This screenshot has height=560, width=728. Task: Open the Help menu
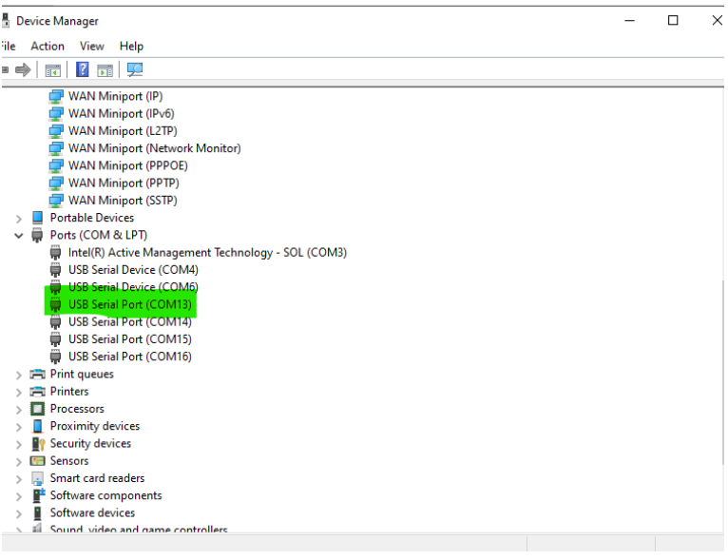point(131,46)
